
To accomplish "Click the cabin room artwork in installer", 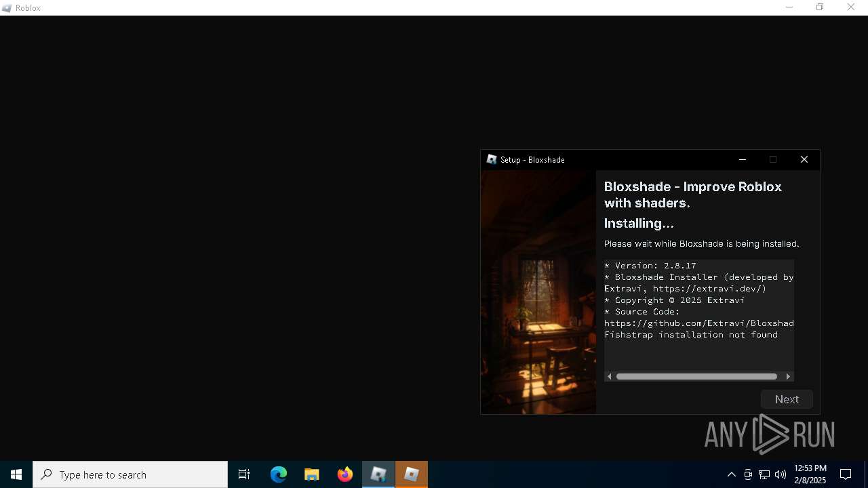I will 538,291.
